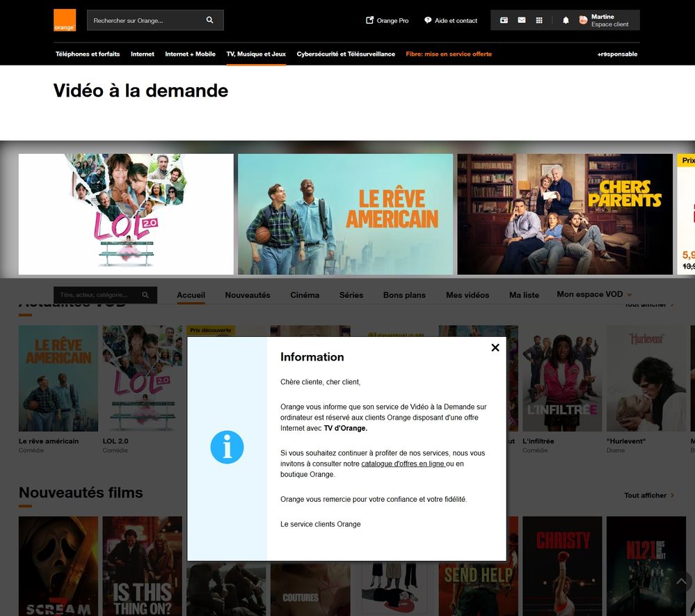Close the Information dialog with the X
This screenshot has height=616, width=695.
495,348
